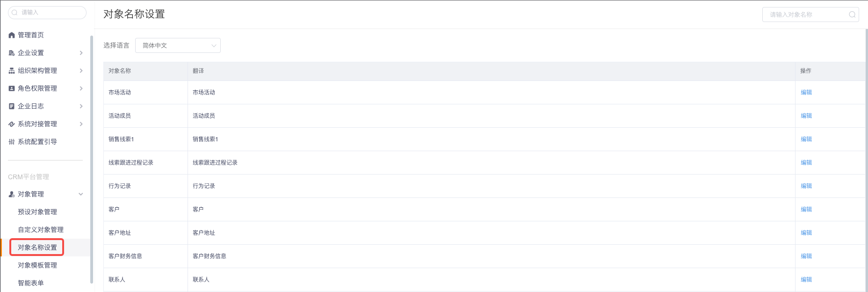The height and width of the screenshot is (292, 868).
Task: Open 自定义对象管理 submenu item
Action: (x=41, y=230)
